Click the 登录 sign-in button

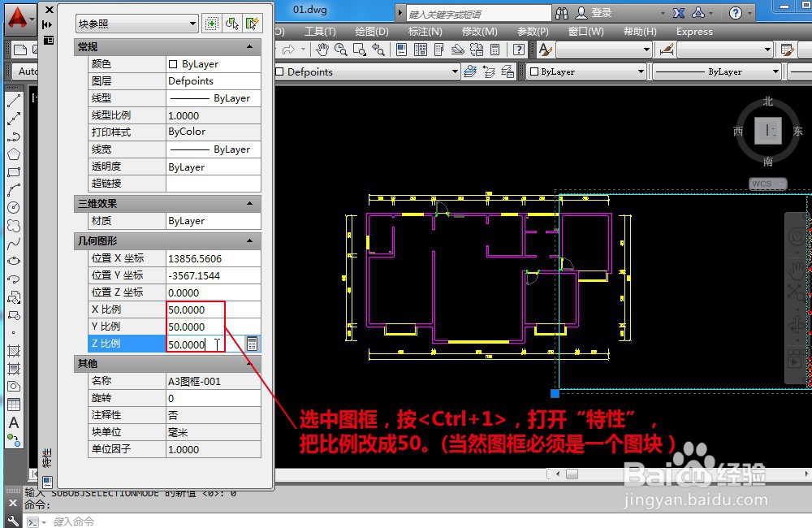pyautogui.click(x=594, y=14)
